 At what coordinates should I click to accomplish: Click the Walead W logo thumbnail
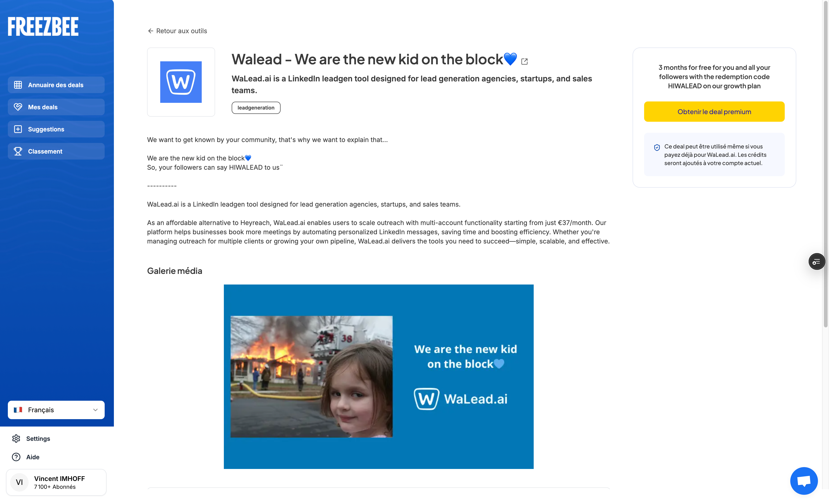click(181, 82)
